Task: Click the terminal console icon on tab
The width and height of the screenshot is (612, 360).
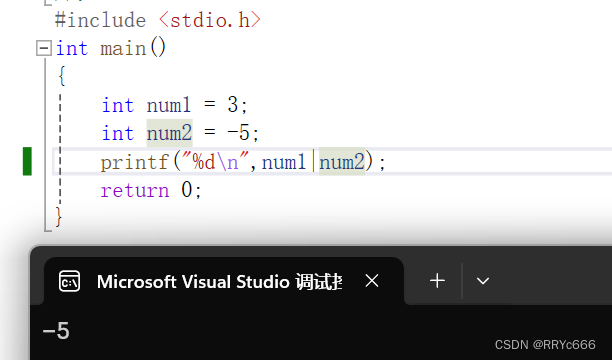Action: tap(69, 281)
